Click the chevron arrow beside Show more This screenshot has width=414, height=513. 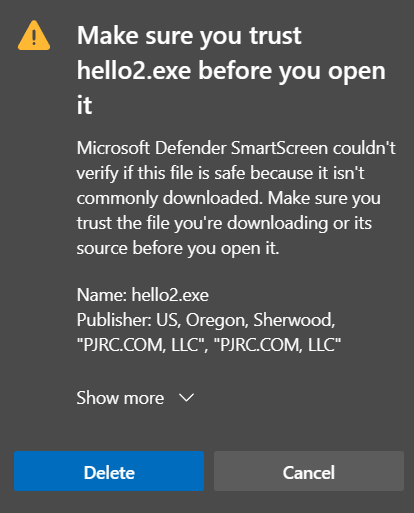click(x=186, y=398)
